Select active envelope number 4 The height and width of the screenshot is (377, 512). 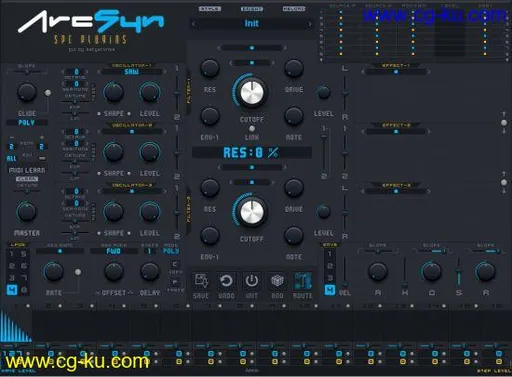(x=330, y=290)
